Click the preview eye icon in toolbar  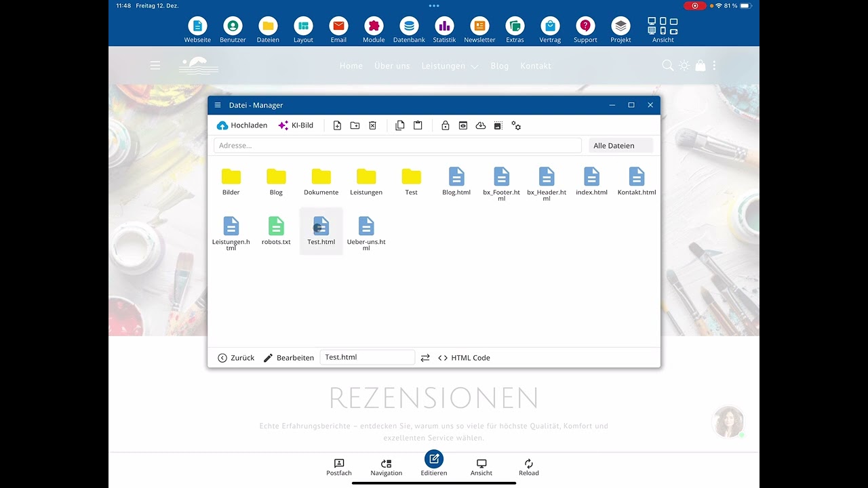463,125
